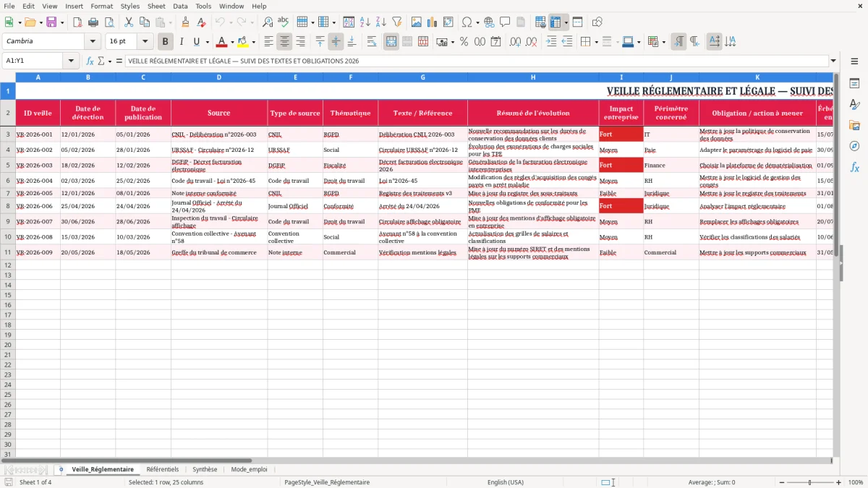Click the 100% zoom level
This screenshot has width=868, height=488.
pyautogui.click(x=856, y=482)
